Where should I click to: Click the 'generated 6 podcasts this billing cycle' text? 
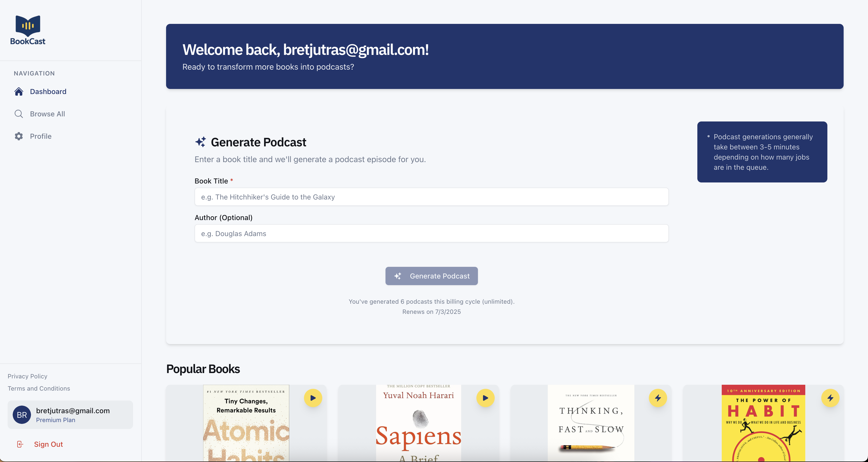(x=431, y=301)
